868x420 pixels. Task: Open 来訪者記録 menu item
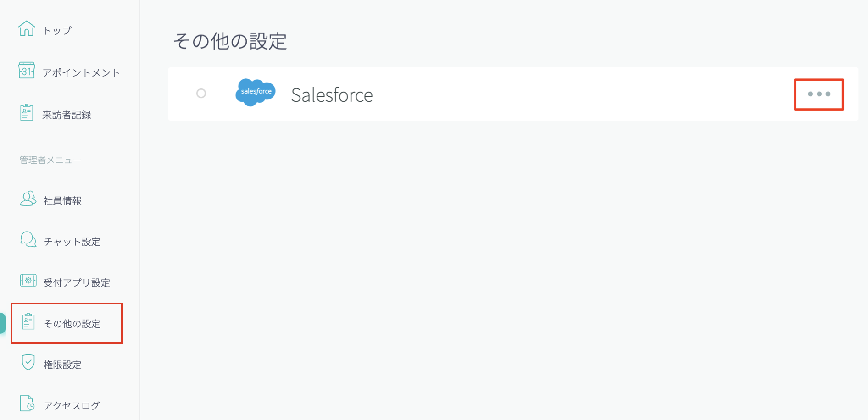point(67,115)
